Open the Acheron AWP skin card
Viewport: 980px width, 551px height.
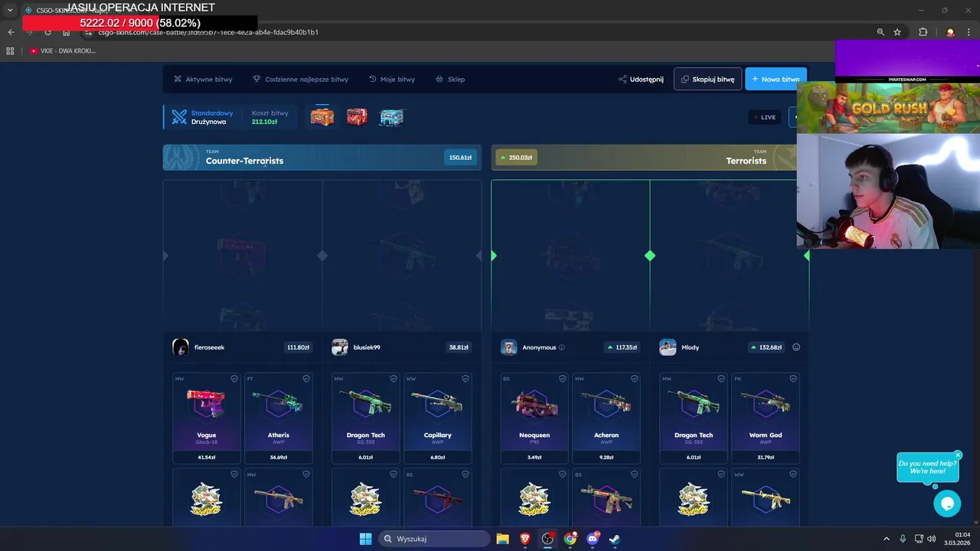[606, 418]
